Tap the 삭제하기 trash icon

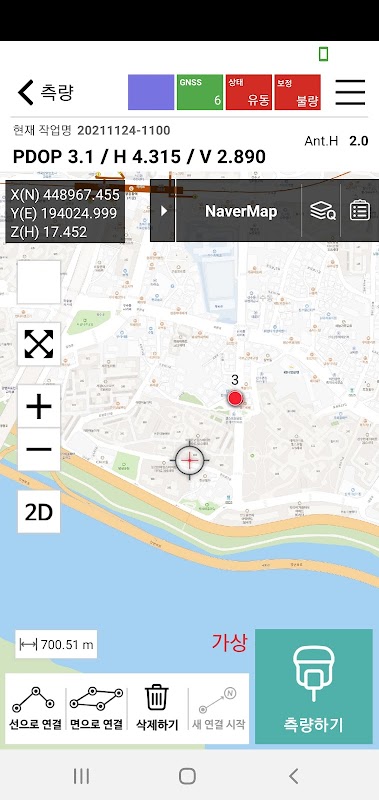157,708
